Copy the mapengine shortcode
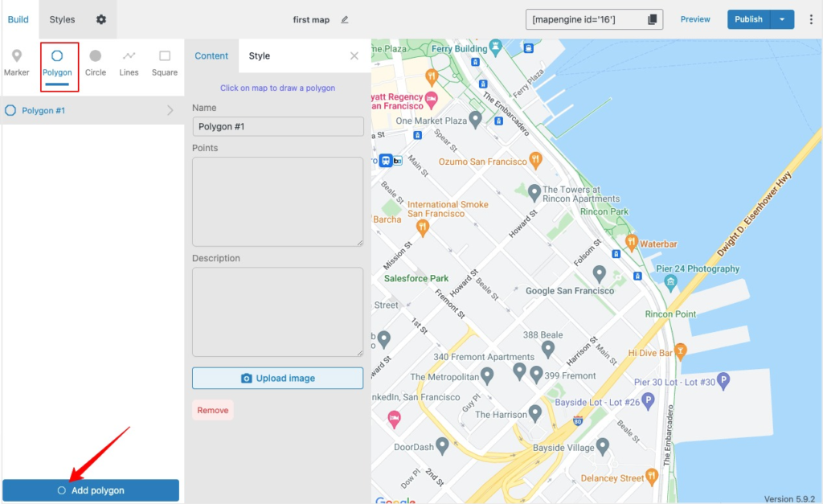This screenshot has width=823, height=504. (x=652, y=19)
